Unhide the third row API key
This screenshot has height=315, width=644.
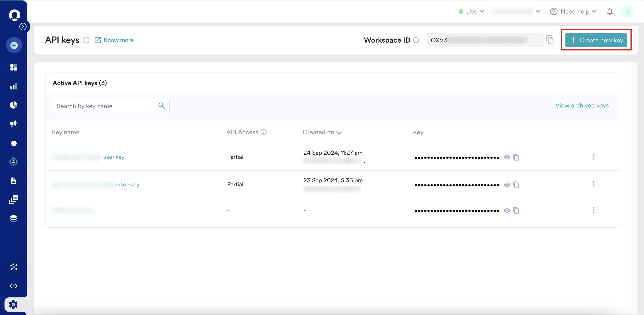click(x=507, y=210)
